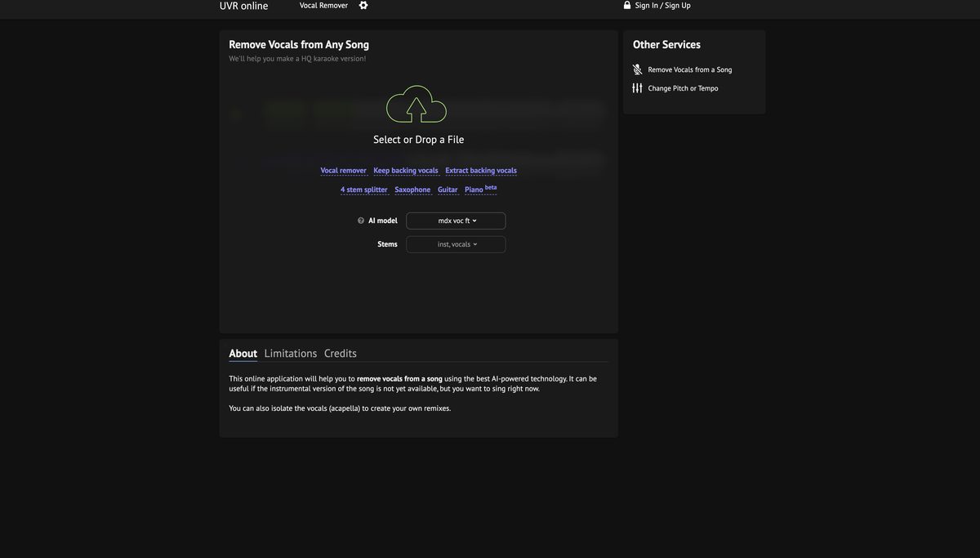Switch to the Limitations tab
Viewport: 980px width, 558px height.
(x=291, y=354)
